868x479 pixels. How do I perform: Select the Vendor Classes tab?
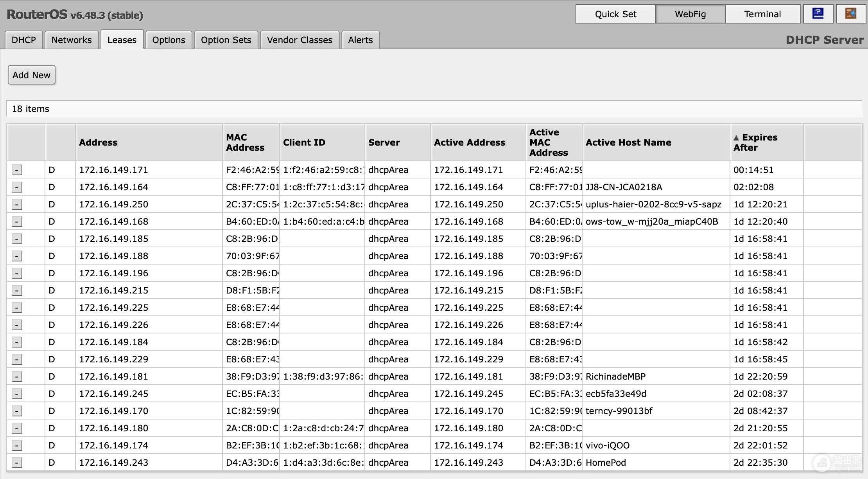click(299, 40)
